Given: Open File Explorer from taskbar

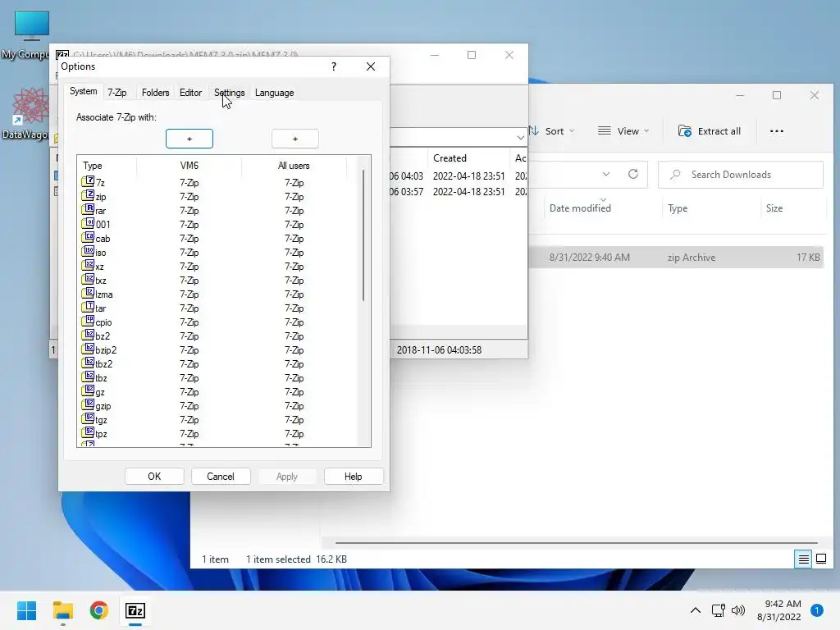Looking at the screenshot, I should 63,610.
